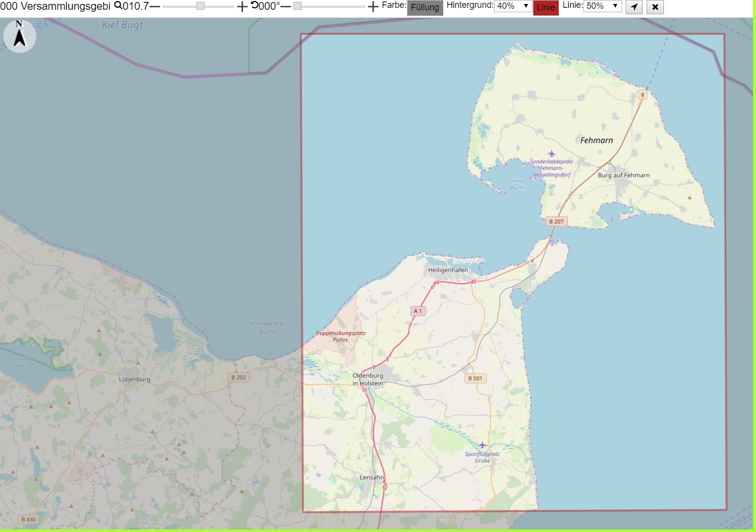Screen dimensions: 756x532
Task: Click the rotation slider handle
Action: tap(298, 6)
